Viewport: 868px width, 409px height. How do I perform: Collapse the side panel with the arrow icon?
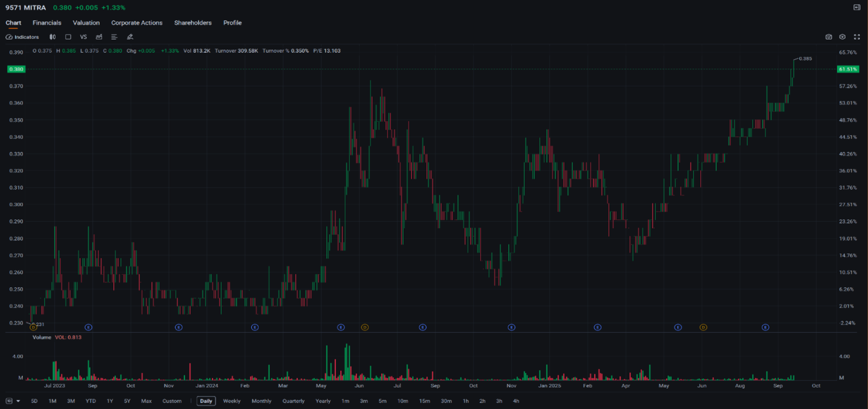[857, 8]
